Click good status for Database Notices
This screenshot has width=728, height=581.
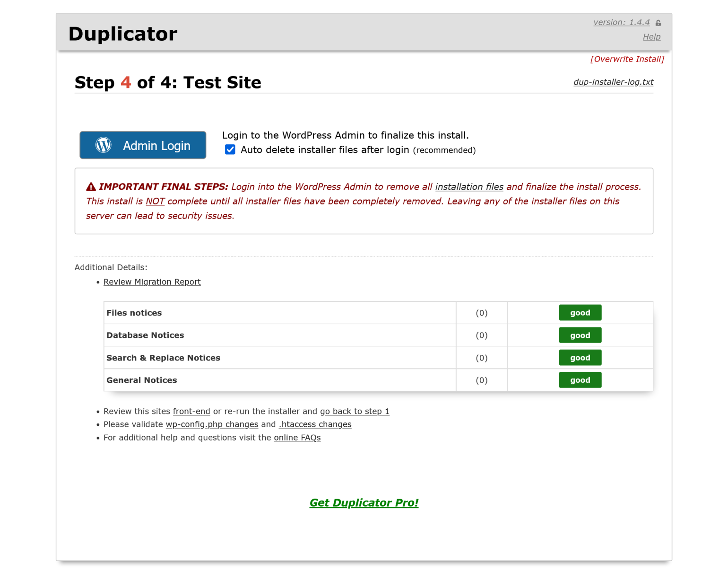[580, 335]
